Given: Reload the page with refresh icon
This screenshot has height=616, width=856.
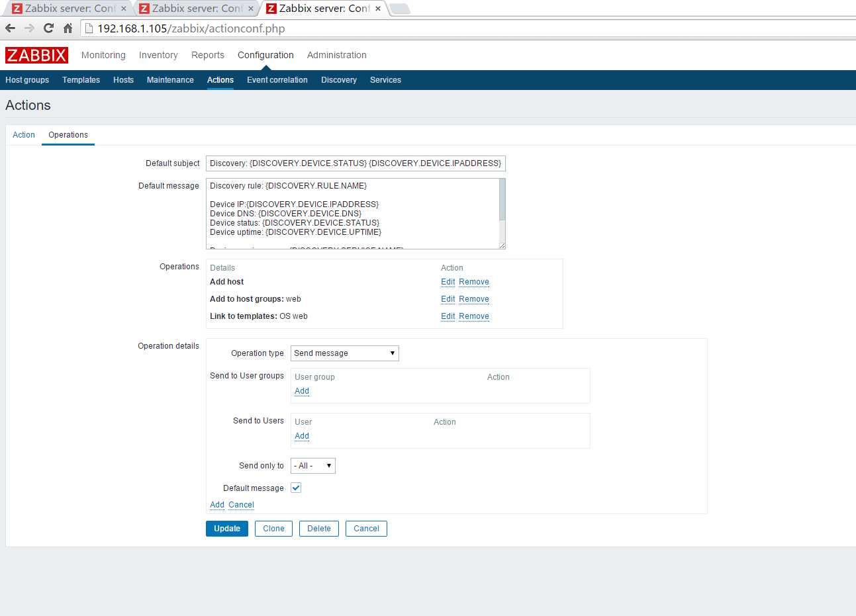Looking at the screenshot, I should click(x=48, y=28).
